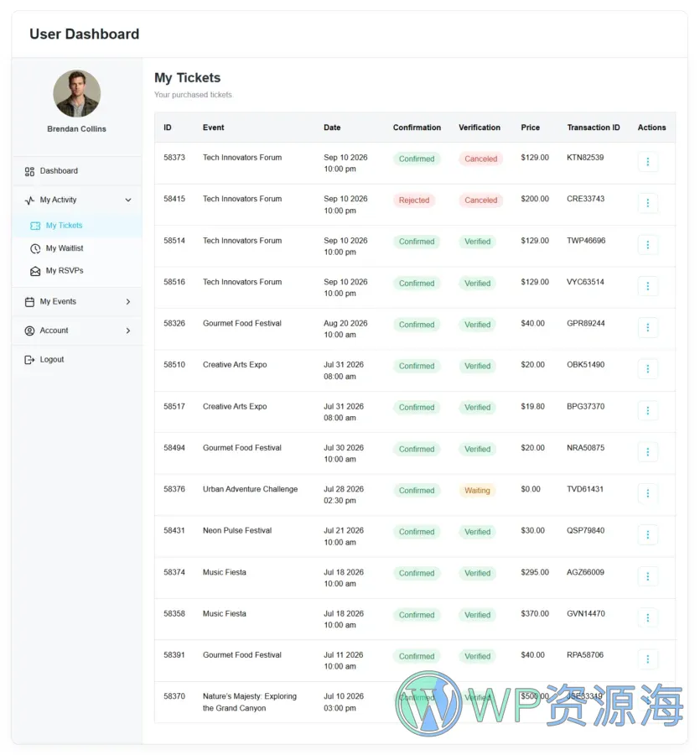The width and height of the screenshot is (700, 755).
Task: Open actions menu for ticket 58358
Action: point(647,617)
